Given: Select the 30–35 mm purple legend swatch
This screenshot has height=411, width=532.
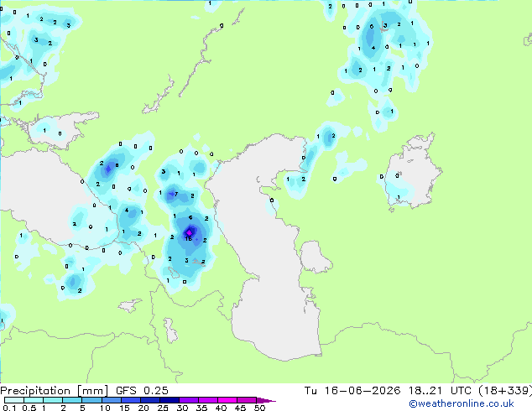Looking at the screenshot, I should [x=188, y=400].
